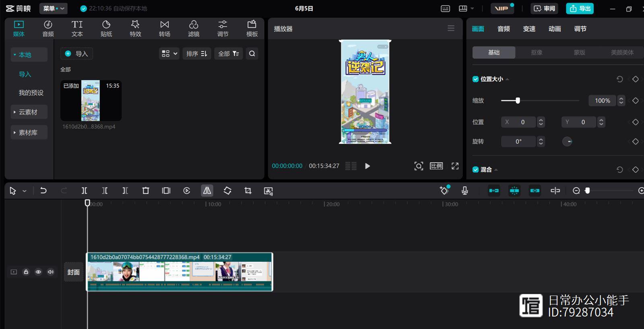Click the rotate icon in timeline toolbar
644x329 pixels.
click(x=227, y=190)
